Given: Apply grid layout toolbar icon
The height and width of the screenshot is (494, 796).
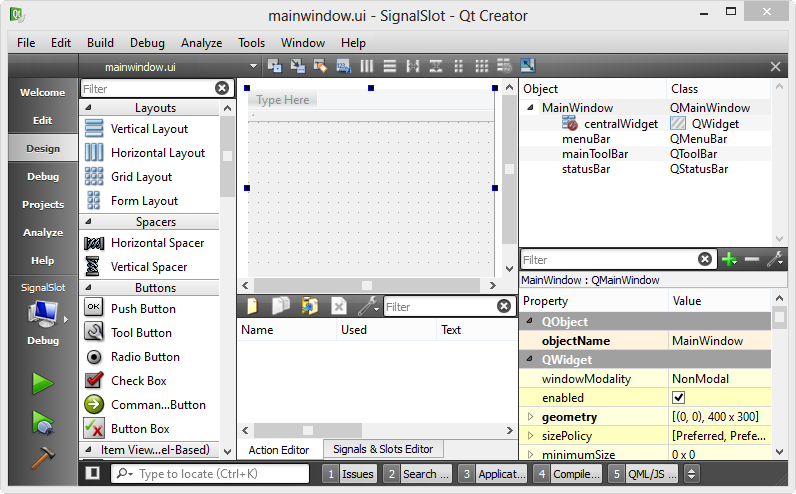Looking at the screenshot, I should pyautogui.click(x=481, y=66).
